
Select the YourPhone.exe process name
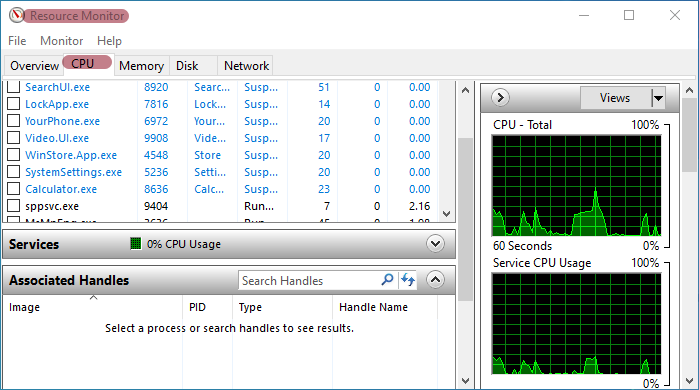(x=62, y=121)
